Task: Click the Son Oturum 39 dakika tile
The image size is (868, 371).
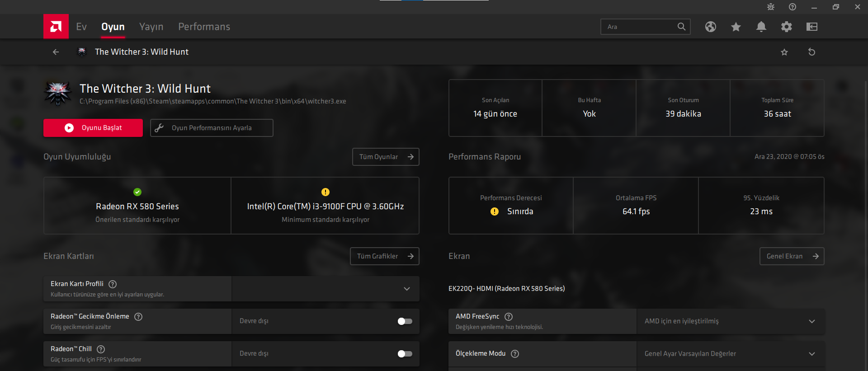Action: [x=684, y=108]
